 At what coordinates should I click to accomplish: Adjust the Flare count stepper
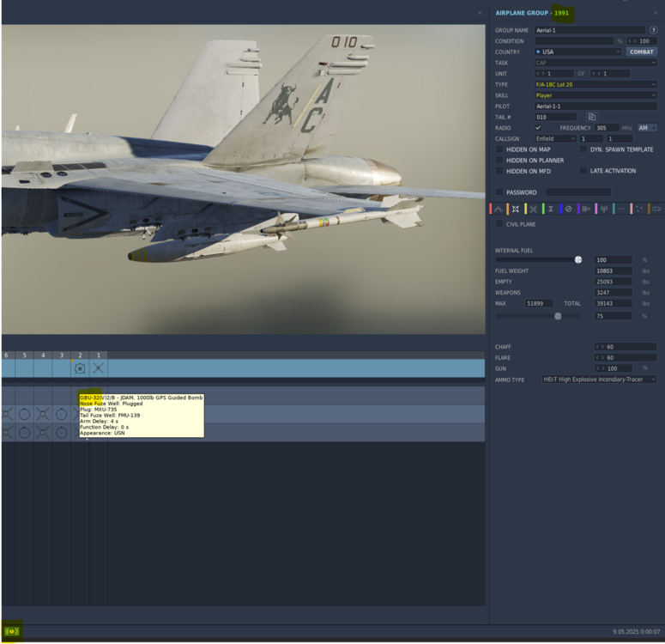626,357
